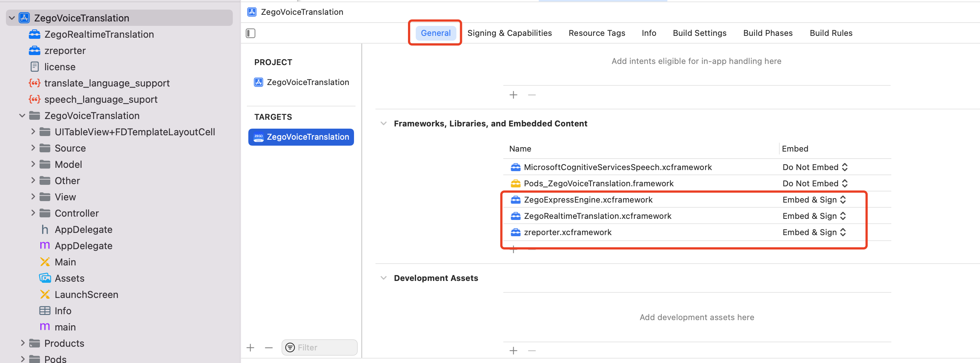Open the Build Settings tab
The height and width of the screenshot is (363, 980).
click(699, 33)
